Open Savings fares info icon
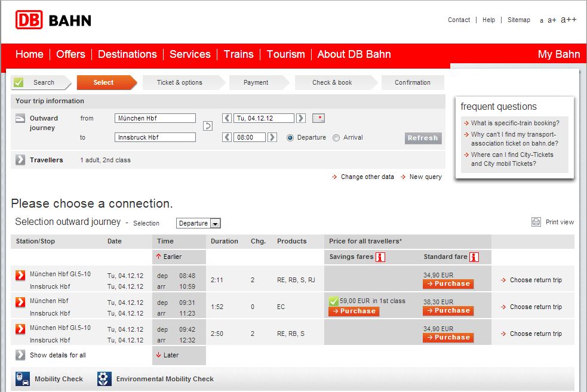This screenshot has height=392, width=587. tap(380, 257)
